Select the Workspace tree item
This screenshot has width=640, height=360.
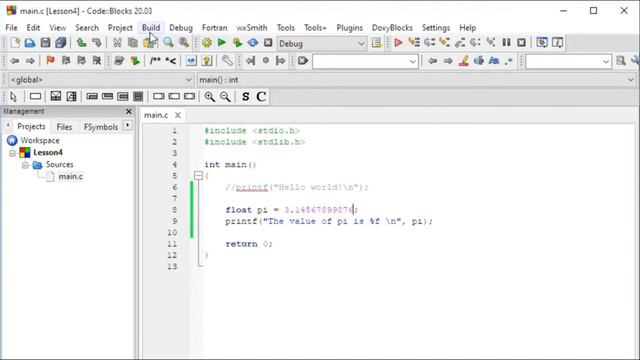pyautogui.click(x=40, y=140)
